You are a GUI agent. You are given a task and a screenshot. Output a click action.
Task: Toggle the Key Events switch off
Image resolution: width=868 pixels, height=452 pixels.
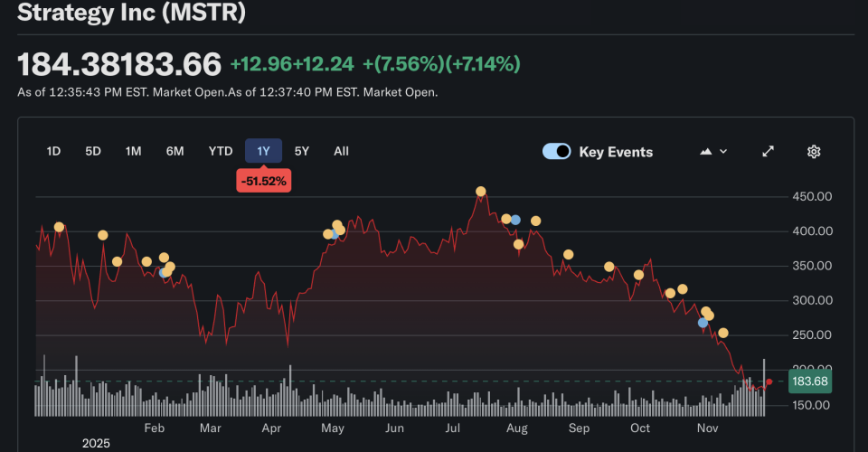[x=556, y=152]
